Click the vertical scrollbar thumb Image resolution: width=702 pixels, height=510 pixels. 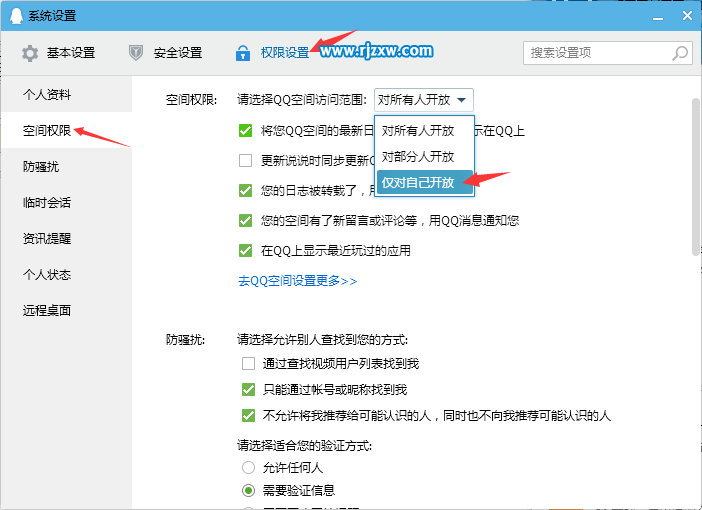click(x=696, y=177)
